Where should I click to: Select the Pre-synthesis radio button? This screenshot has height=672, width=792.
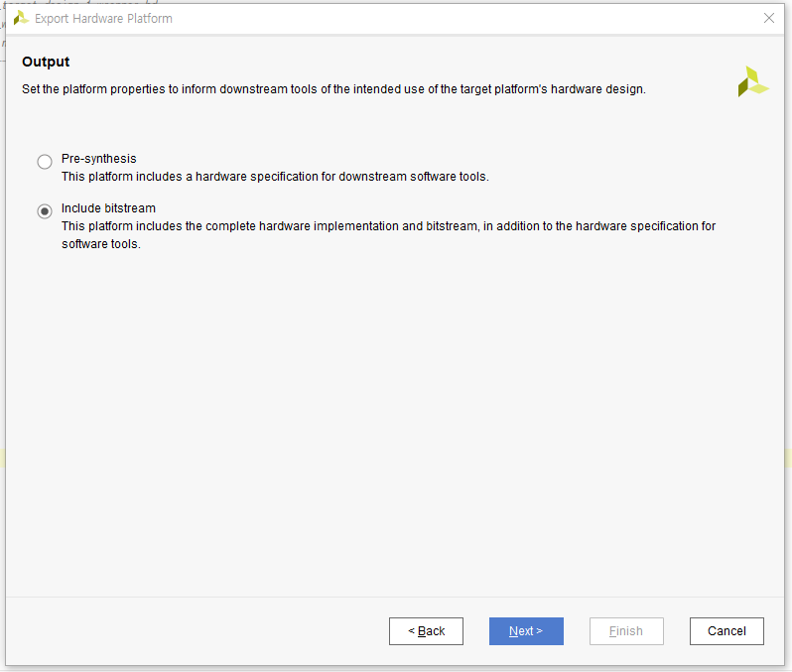pos(45,161)
